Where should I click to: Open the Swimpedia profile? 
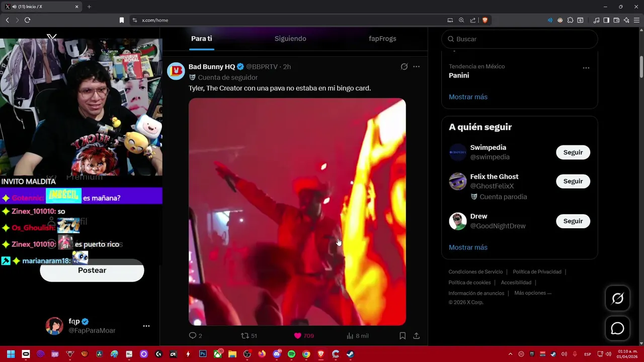coord(488,147)
